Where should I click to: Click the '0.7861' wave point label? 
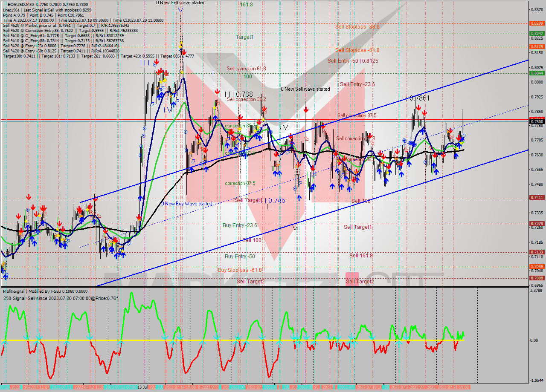(419, 98)
